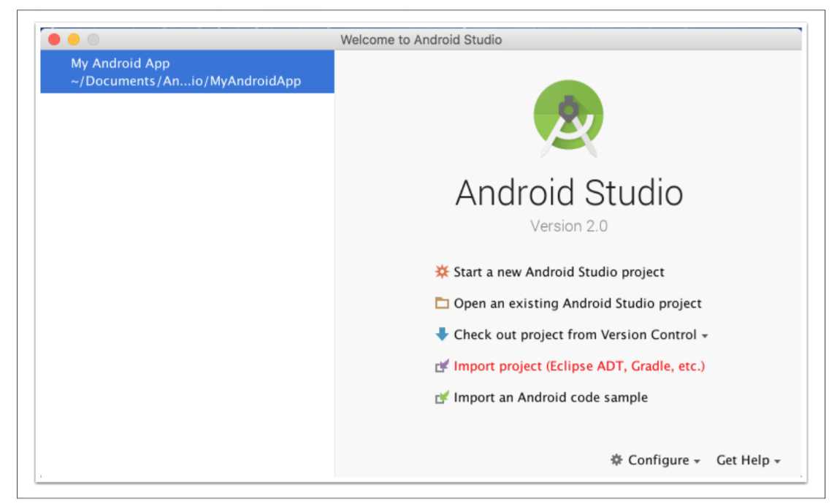Import project (Eclipse ADT, Gradle, etc.)

[579, 366]
